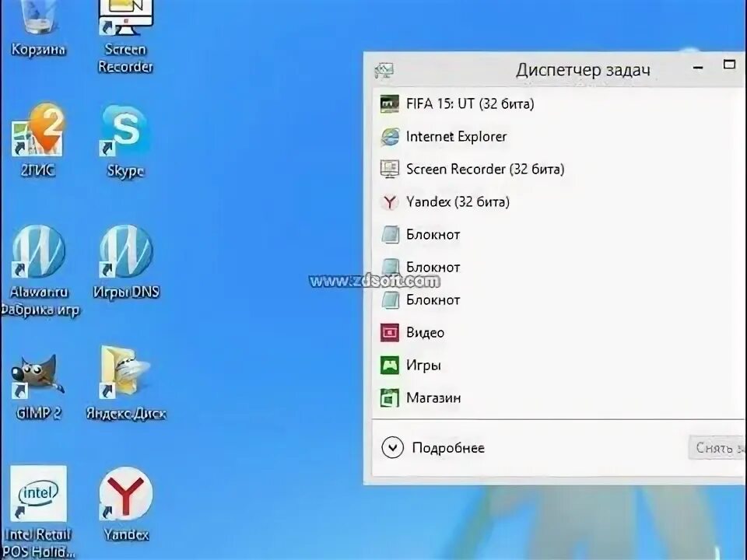Select Screen Recorder (32 бита) row

coord(559,169)
